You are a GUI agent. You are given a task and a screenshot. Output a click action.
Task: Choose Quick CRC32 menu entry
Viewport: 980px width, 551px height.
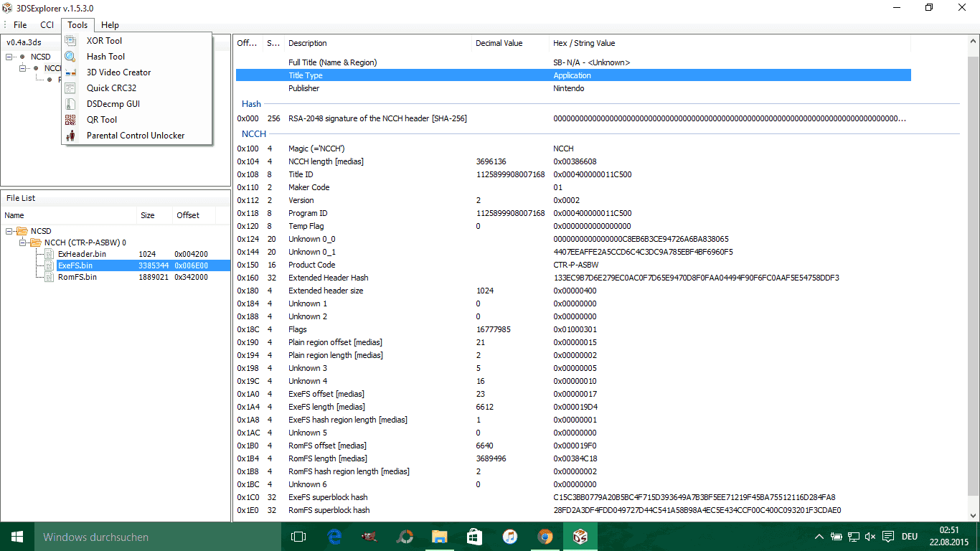(x=137, y=88)
